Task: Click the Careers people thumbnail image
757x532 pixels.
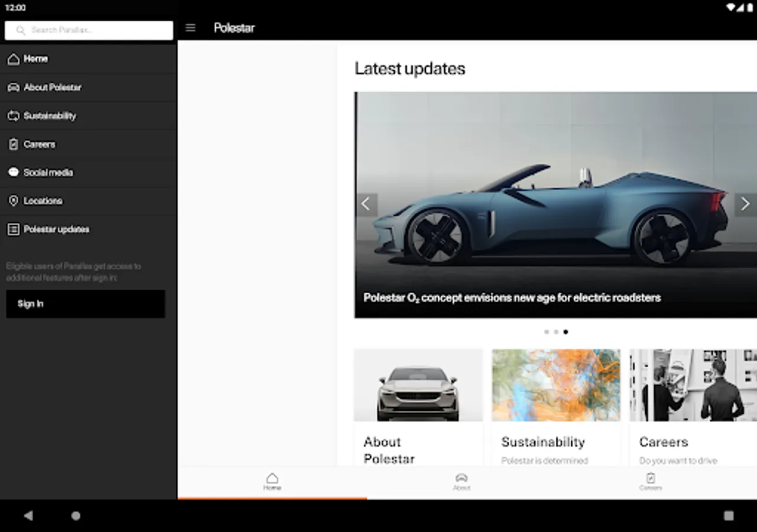Action: click(693, 385)
